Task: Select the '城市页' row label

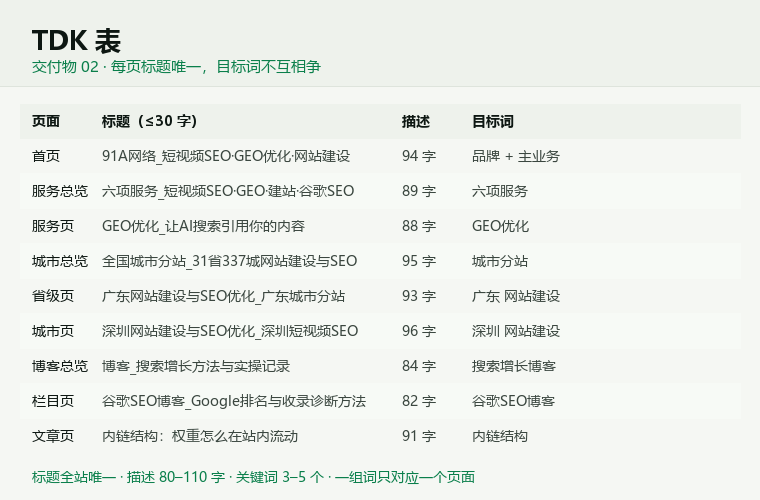Action: tap(53, 331)
